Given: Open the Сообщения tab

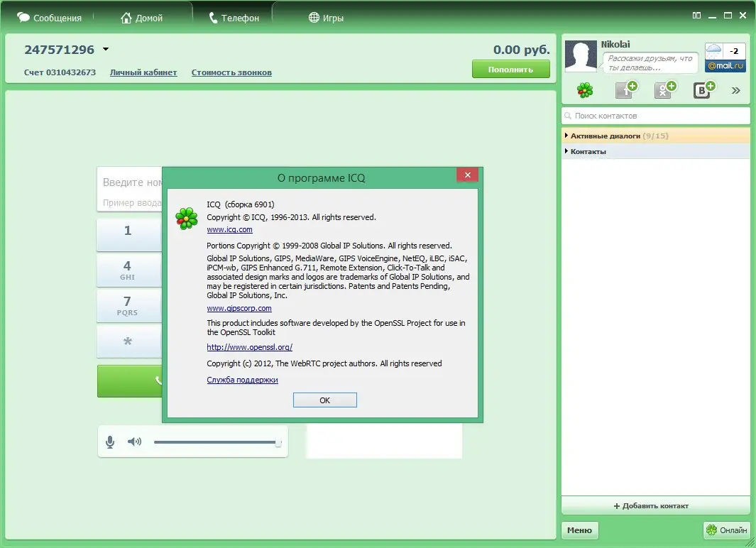Looking at the screenshot, I should 49,18.
